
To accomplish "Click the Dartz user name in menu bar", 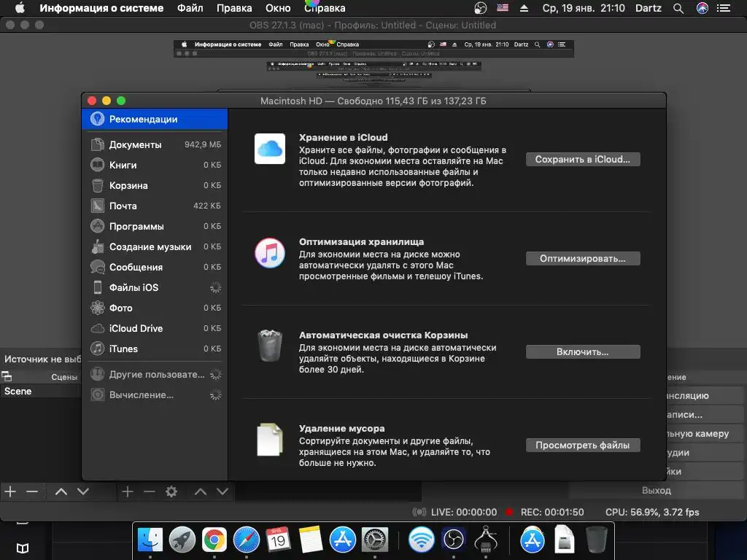I will point(649,8).
